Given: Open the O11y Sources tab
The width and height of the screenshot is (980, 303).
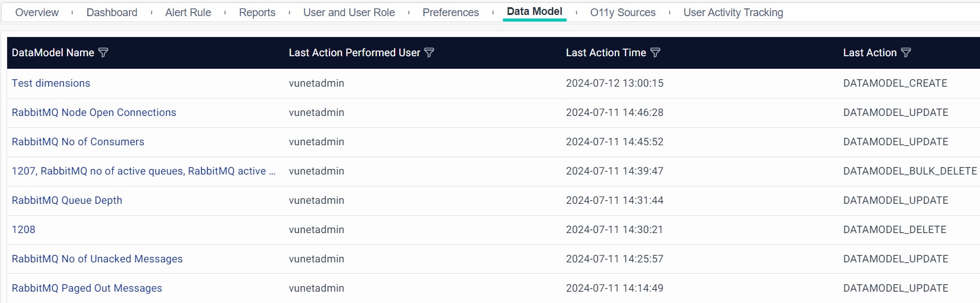Looking at the screenshot, I should [x=622, y=13].
